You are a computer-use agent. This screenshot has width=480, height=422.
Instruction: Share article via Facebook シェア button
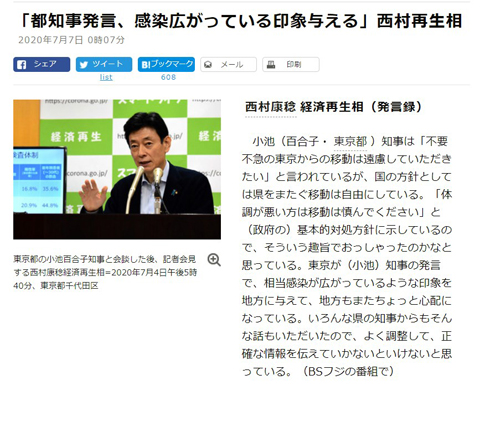point(42,64)
